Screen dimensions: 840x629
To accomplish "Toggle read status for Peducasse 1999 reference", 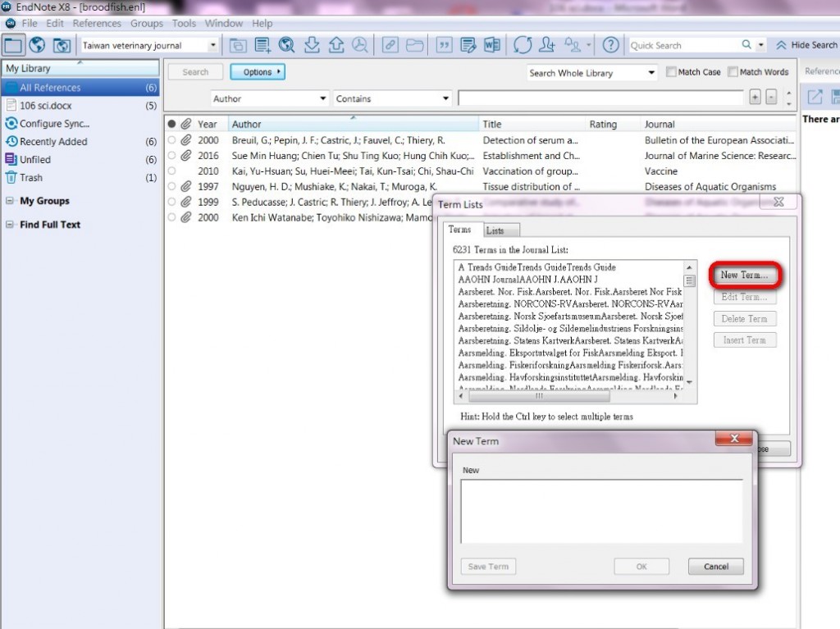I will [171, 202].
